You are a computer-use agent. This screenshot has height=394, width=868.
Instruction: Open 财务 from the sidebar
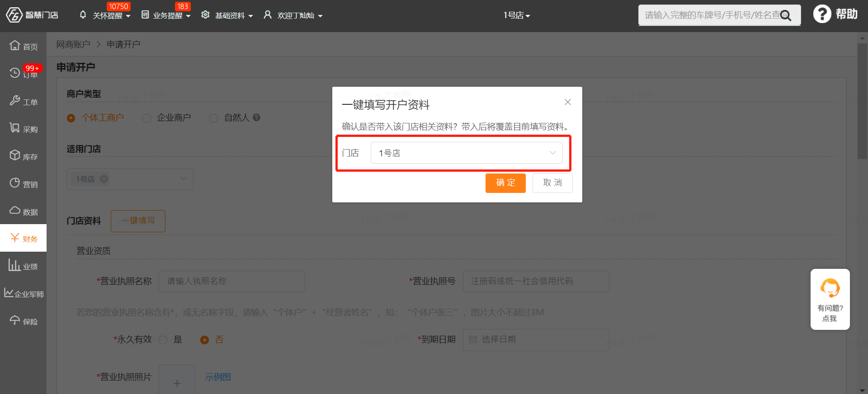(23, 238)
